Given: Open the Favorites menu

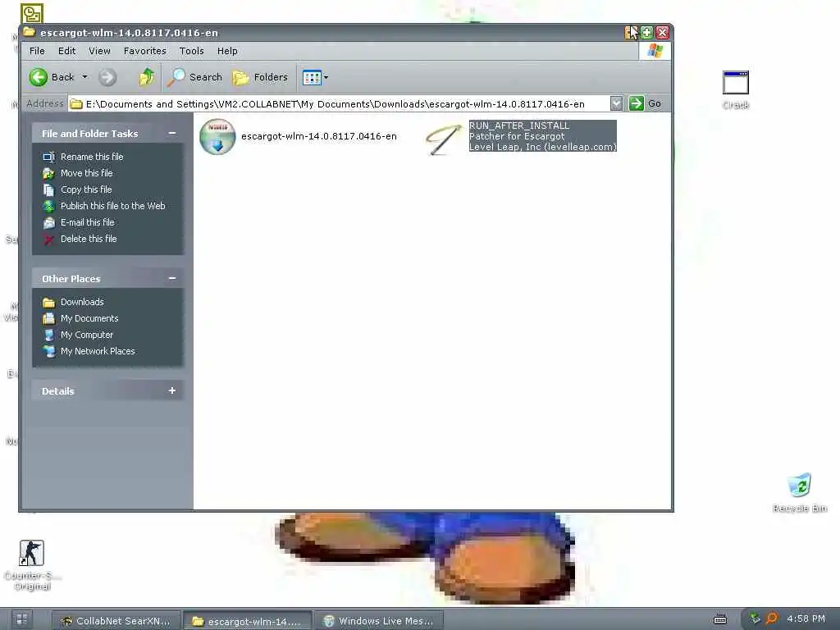Looking at the screenshot, I should coord(144,51).
